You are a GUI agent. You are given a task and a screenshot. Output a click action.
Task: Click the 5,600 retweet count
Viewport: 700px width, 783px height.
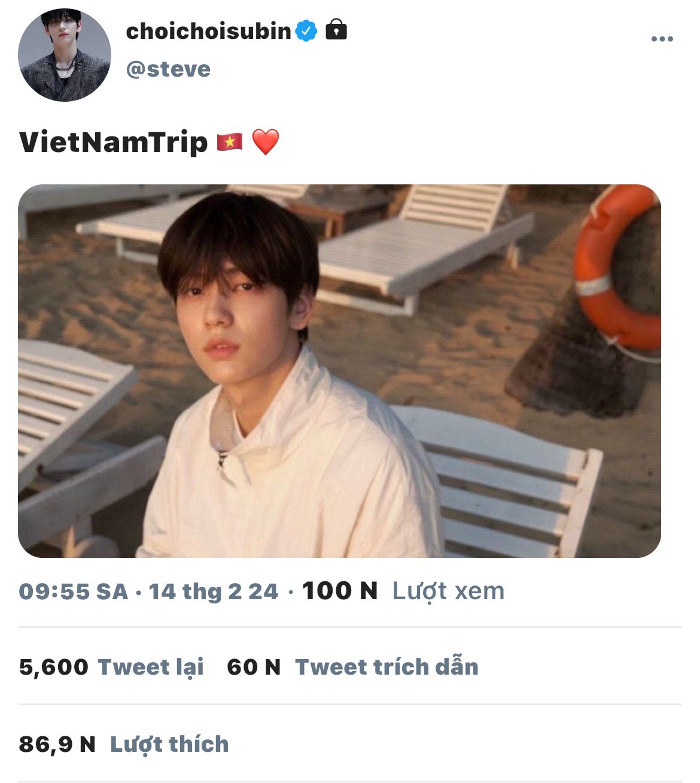(x=54, y=667)
